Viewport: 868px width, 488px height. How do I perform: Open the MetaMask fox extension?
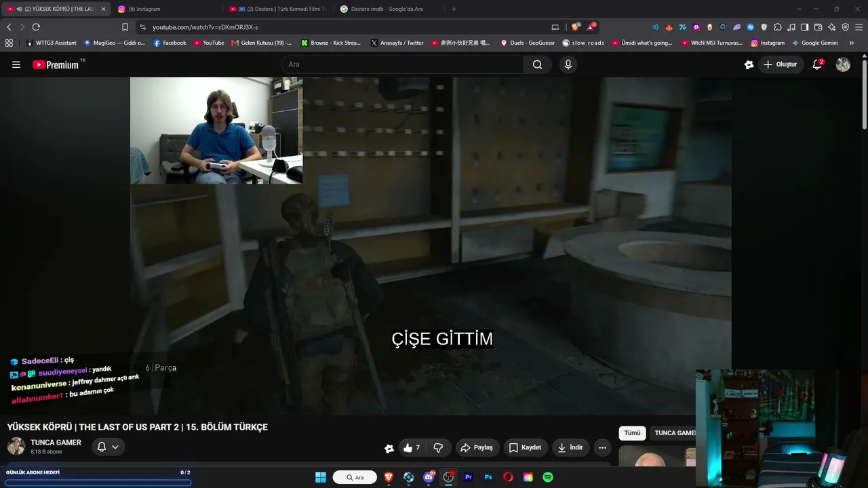[x=669, y=27]
